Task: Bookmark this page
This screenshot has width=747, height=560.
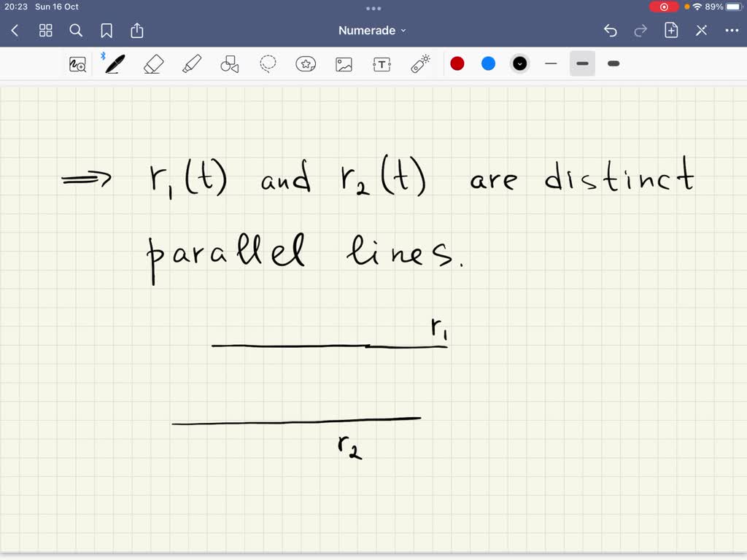Action: [x=107, y=31]
